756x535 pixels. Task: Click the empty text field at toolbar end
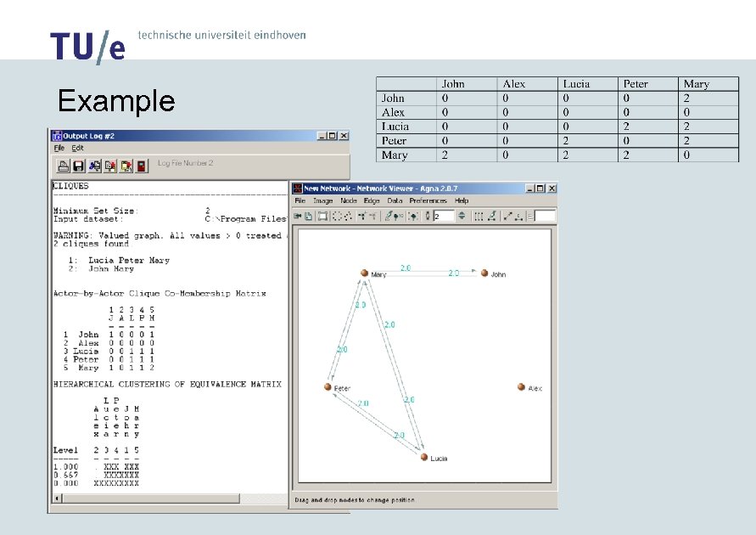coord(545,216)
